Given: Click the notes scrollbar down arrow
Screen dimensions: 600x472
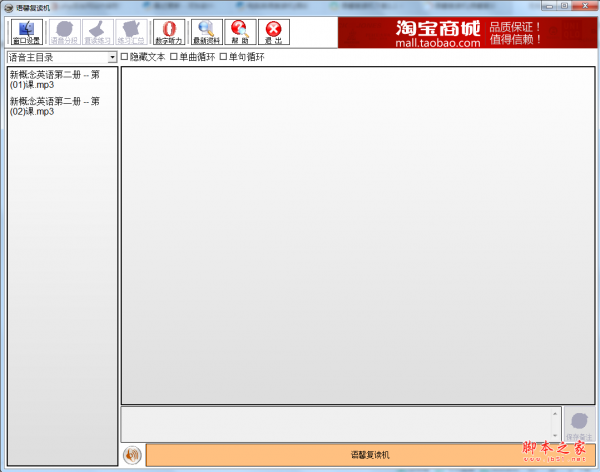Looking at the screenshot, I should click(555, 436).
